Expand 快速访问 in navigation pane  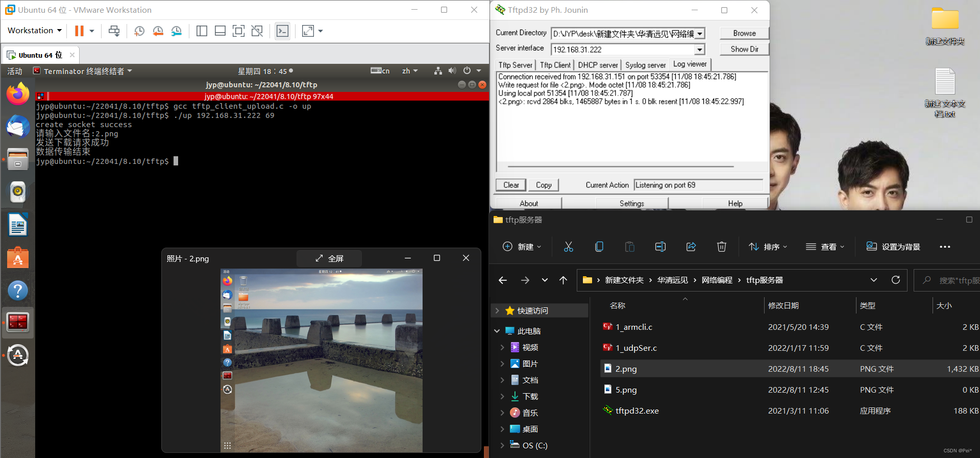point(497,310)
